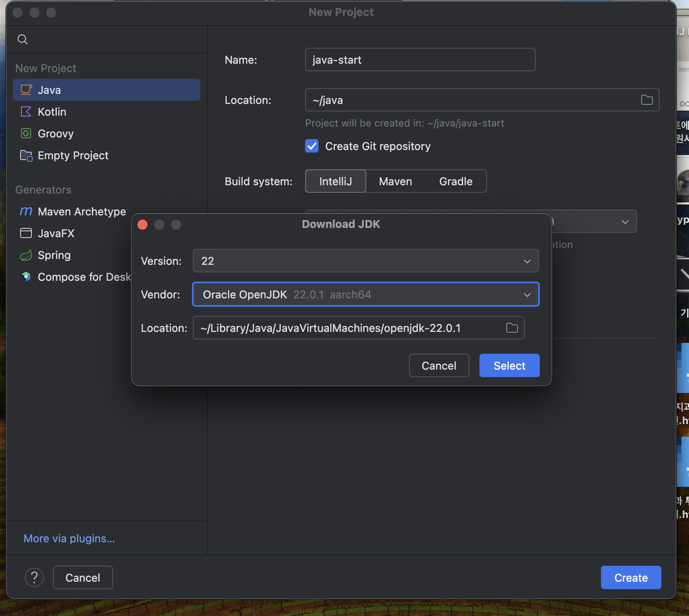
Task: Select Java project type icon
Action: point(26,90)
